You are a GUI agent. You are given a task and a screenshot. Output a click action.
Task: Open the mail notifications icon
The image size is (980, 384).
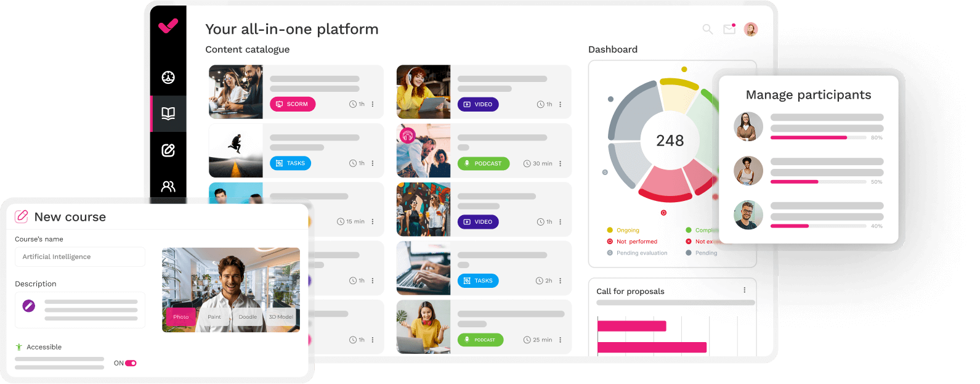[729, 29]
